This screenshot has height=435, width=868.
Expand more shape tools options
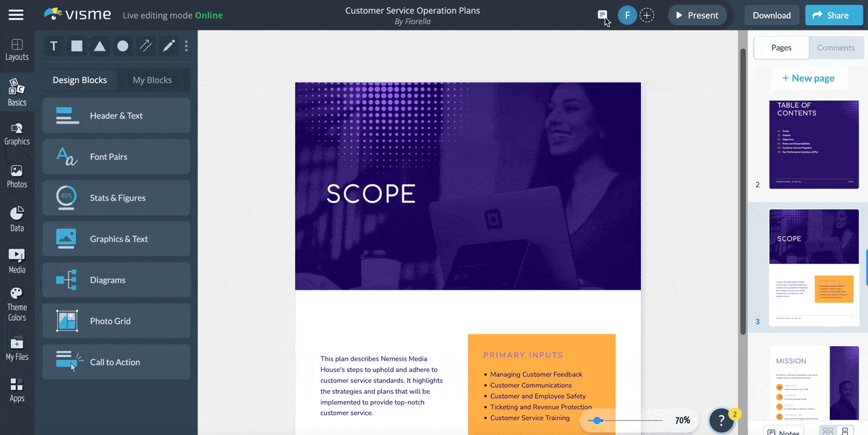[187, 46]
